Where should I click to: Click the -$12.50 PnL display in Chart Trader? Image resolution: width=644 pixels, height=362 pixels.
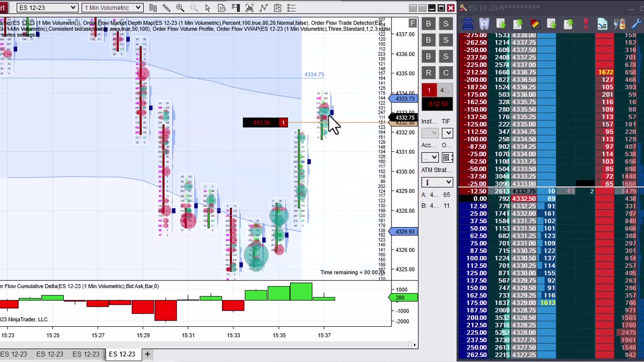[x=437, y=104]
